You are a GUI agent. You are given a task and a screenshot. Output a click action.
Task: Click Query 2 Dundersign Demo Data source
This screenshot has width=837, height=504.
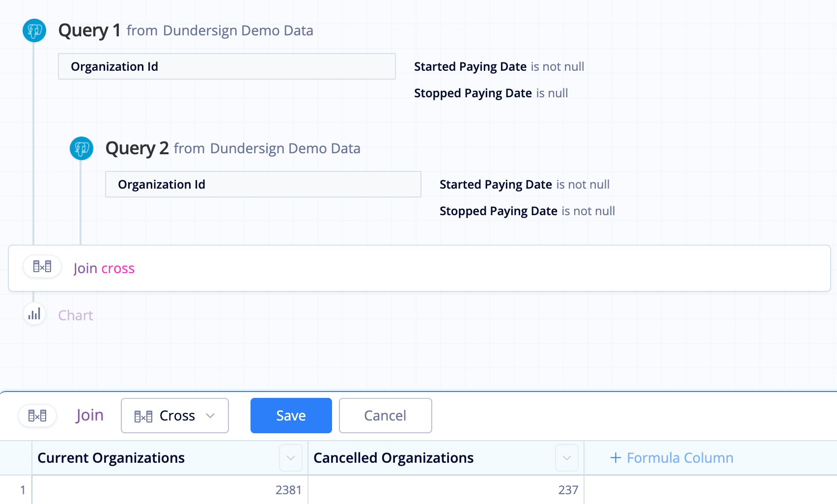(285, 148)
